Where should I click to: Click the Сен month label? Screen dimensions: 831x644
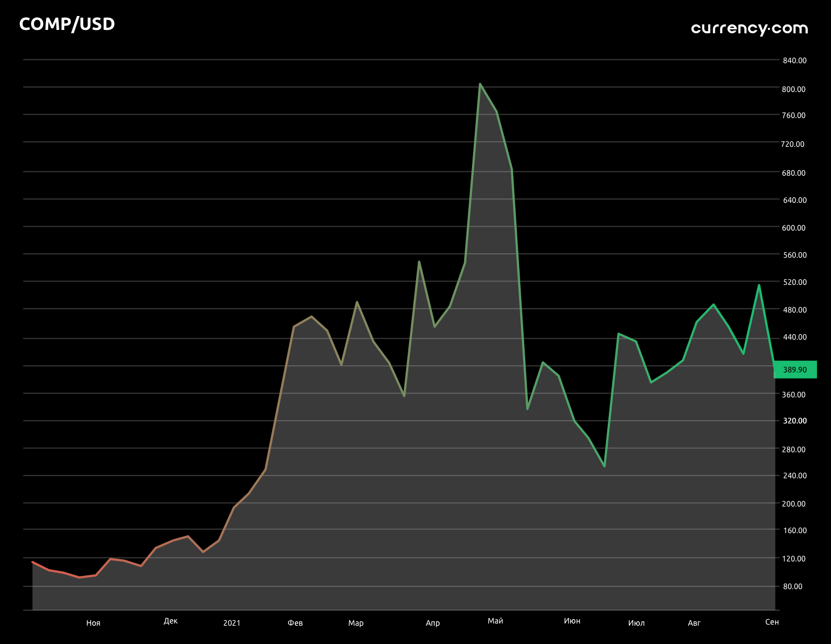(x=772, y=622)
